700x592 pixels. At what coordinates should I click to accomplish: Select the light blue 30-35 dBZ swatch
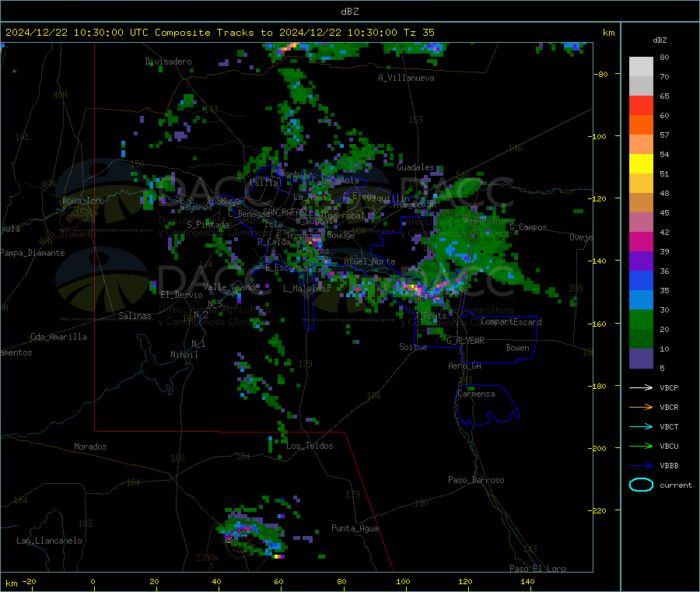(x=641, y=300)
